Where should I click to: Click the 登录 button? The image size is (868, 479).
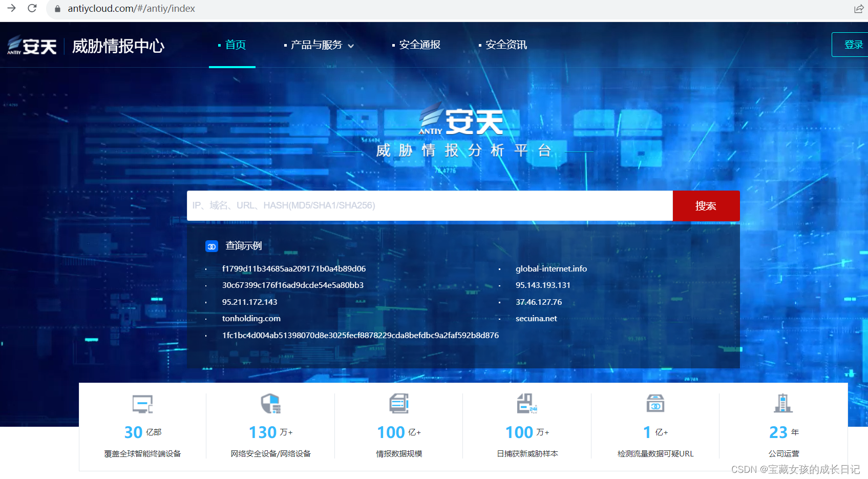853,45
